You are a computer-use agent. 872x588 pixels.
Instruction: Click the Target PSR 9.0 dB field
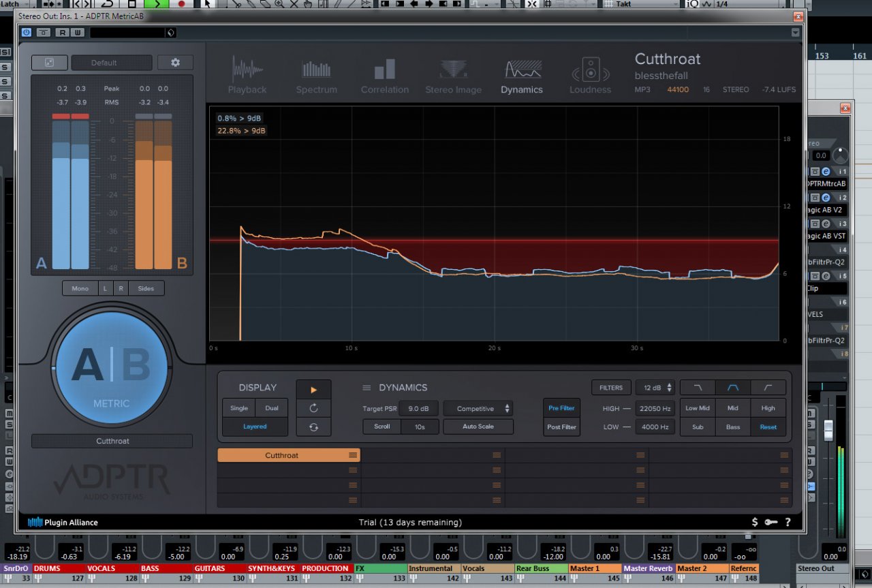(x=418, y=409)
